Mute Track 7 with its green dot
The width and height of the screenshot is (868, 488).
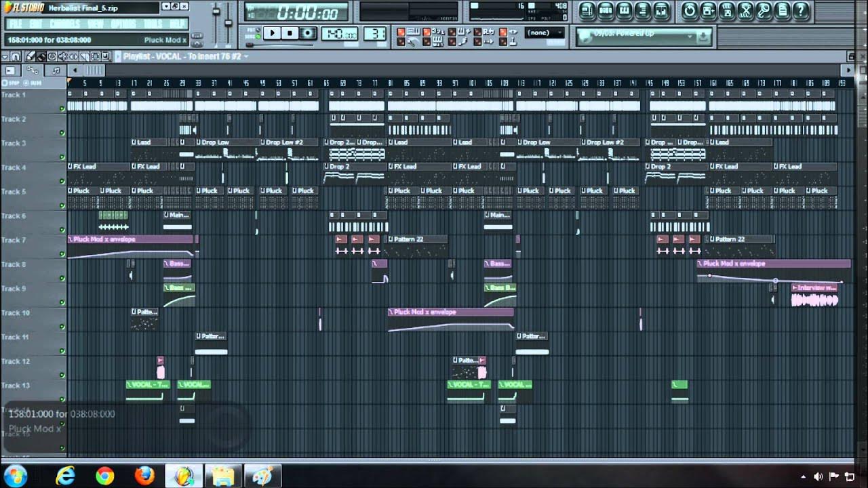(62, 254)
